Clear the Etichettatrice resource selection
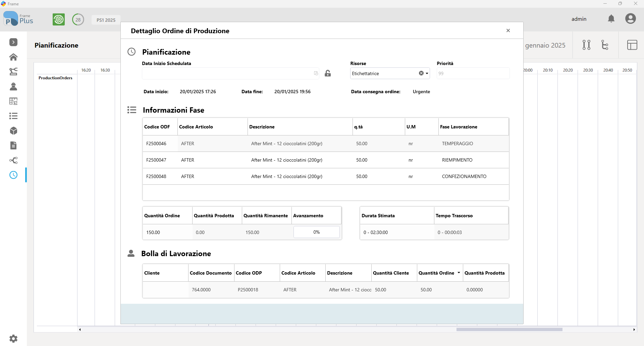 (x=421, y=73)
